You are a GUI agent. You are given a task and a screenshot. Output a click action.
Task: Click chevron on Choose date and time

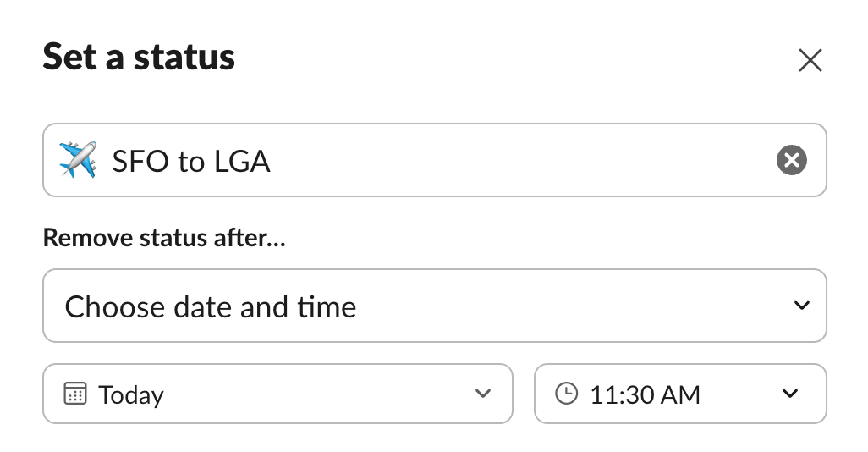[x=802, y=306]
